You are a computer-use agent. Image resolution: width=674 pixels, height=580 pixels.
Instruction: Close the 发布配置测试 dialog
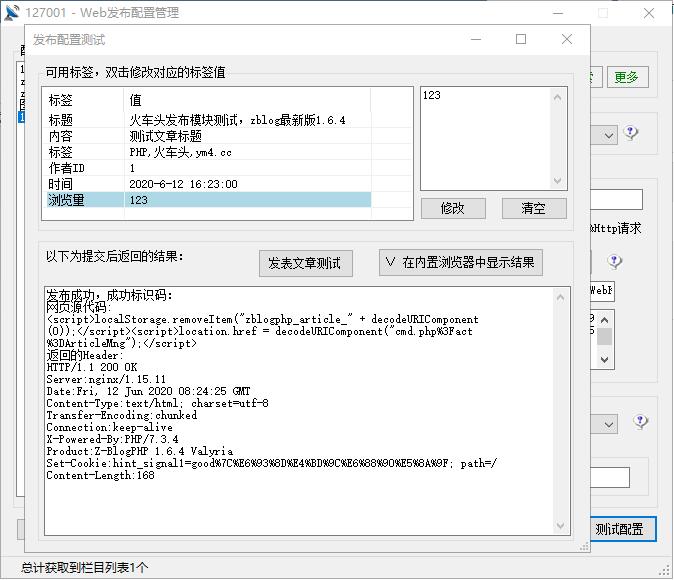point(567,40)
